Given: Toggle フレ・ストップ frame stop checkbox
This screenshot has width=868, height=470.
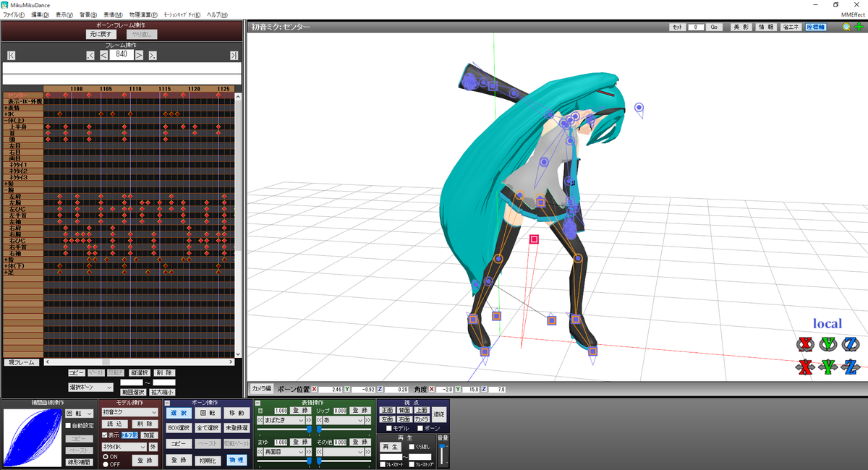Looking at the screenshot, I should pos(411,464).
